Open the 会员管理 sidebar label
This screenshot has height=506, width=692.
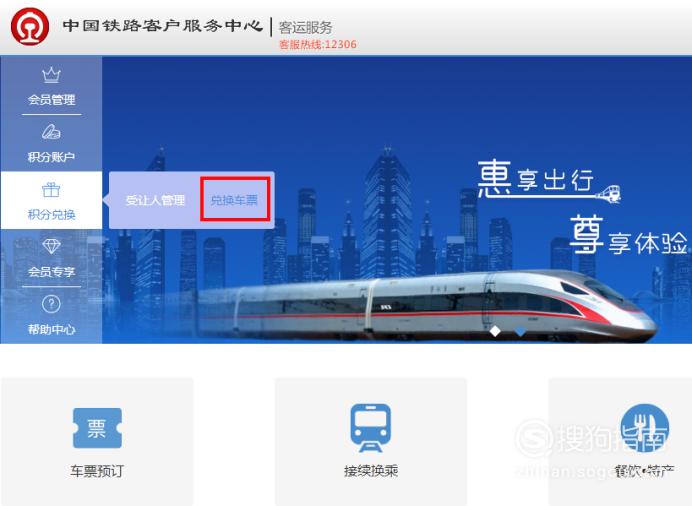[x=52, y=100]
